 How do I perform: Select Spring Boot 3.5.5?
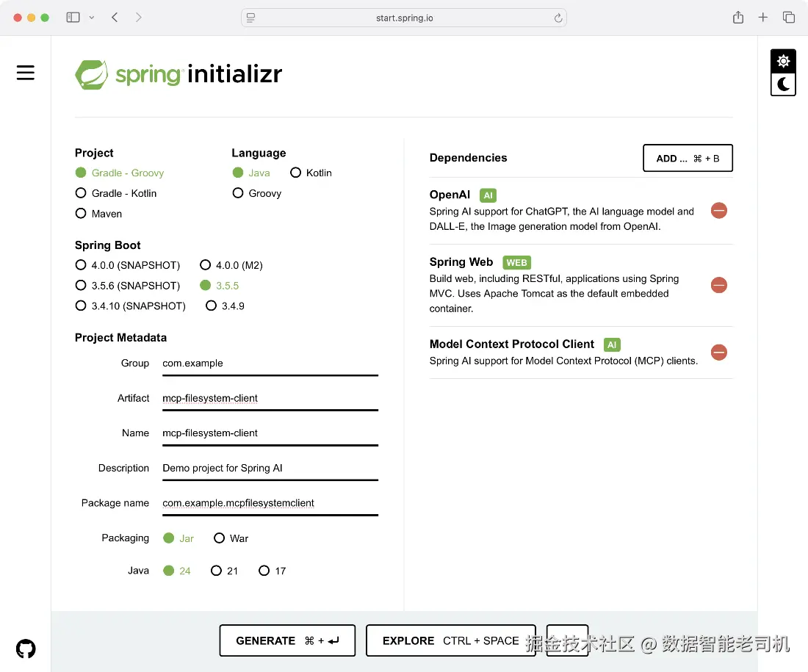tap(220, 286)
